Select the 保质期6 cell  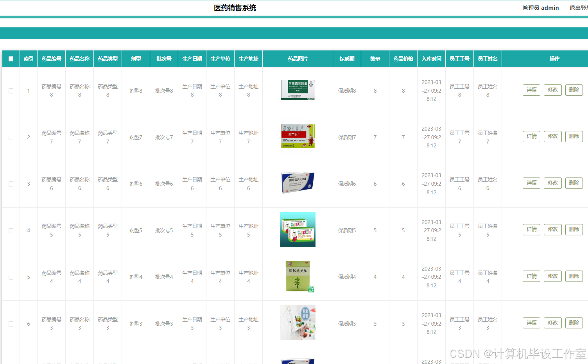pos(347,184)
